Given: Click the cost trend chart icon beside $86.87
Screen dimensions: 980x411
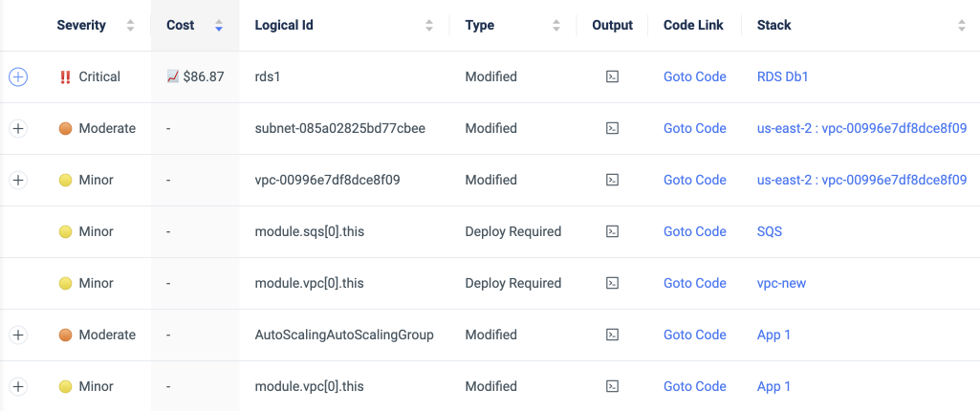Looking at the screenshot, I should 173,76.
